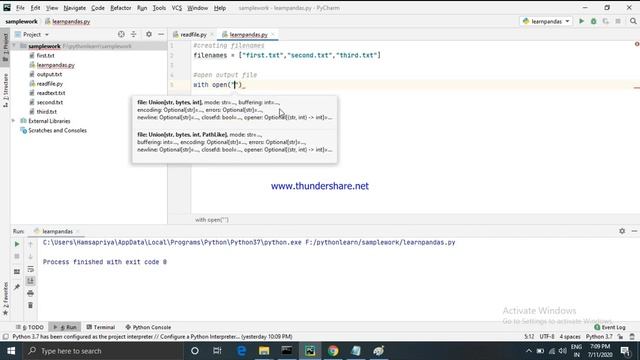Clear all output with trash icon

tap(30, 305)
